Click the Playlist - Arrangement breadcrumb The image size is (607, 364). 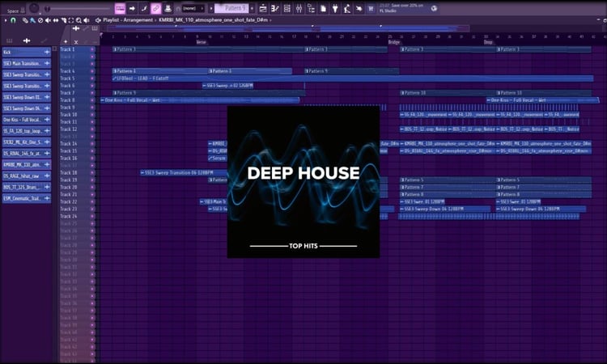128,19
